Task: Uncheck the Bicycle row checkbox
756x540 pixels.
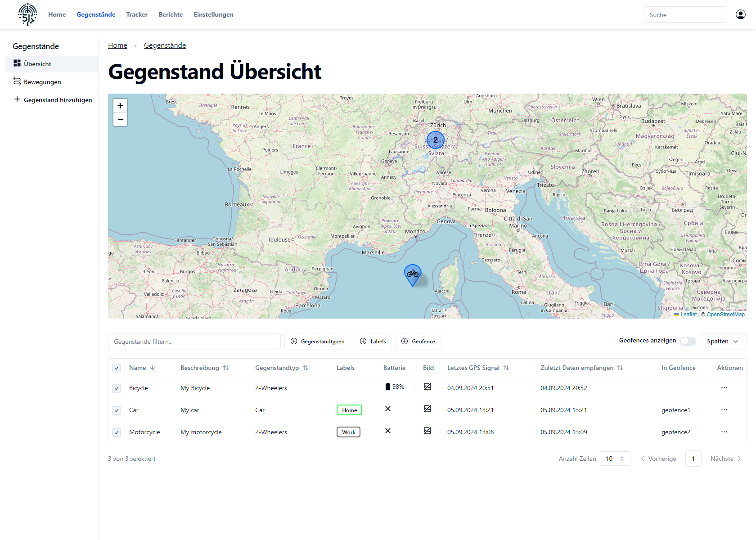Action: (x=117, y=388)
